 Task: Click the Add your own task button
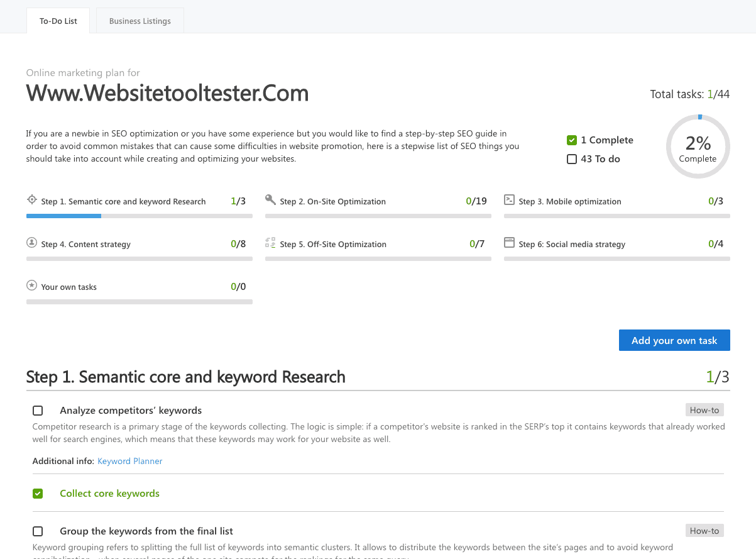point(674,340)
